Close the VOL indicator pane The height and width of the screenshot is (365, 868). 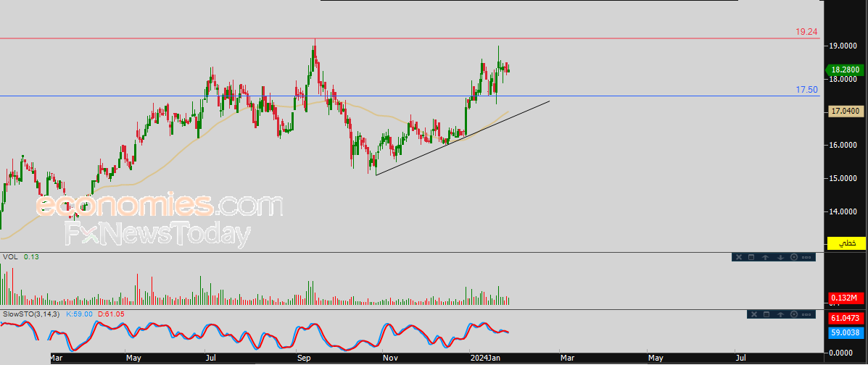(738, 257)
